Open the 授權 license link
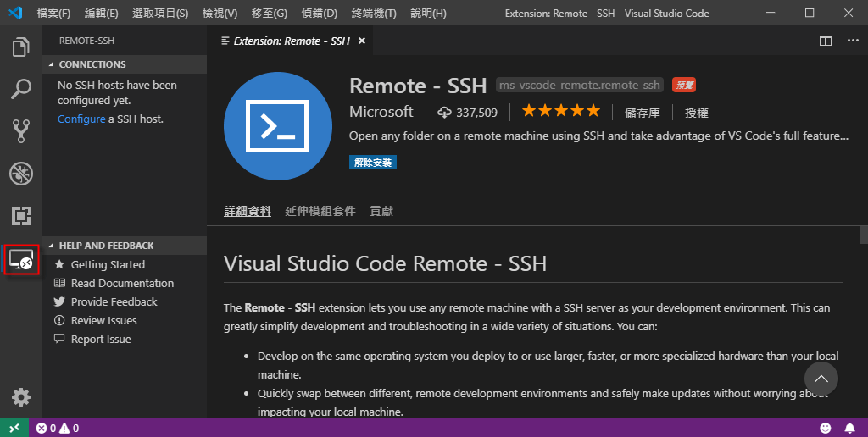 click(x=697, y=113)
